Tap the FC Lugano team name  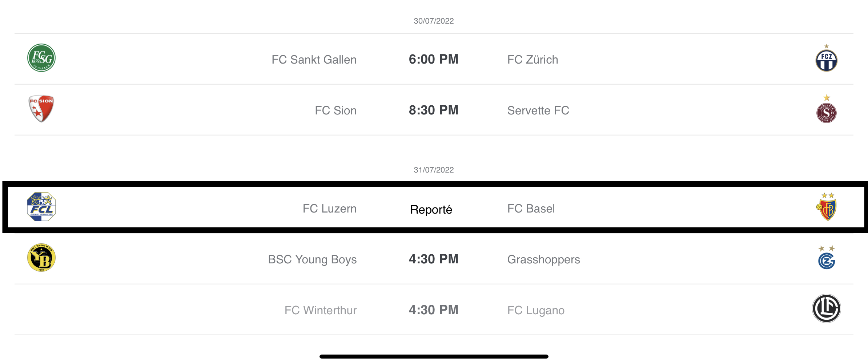pos(536,310)
